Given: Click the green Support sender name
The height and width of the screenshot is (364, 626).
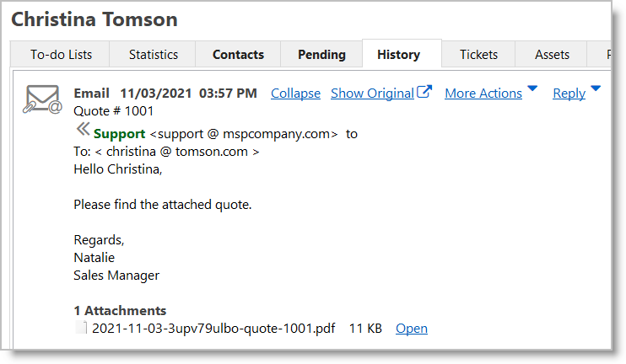Looking at the screenshot, I should coord(119,134).
